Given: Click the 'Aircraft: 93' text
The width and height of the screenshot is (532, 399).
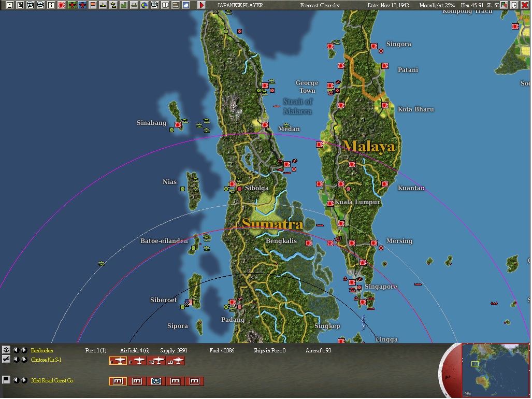Looking at the screenshot, I should point(318,350).
